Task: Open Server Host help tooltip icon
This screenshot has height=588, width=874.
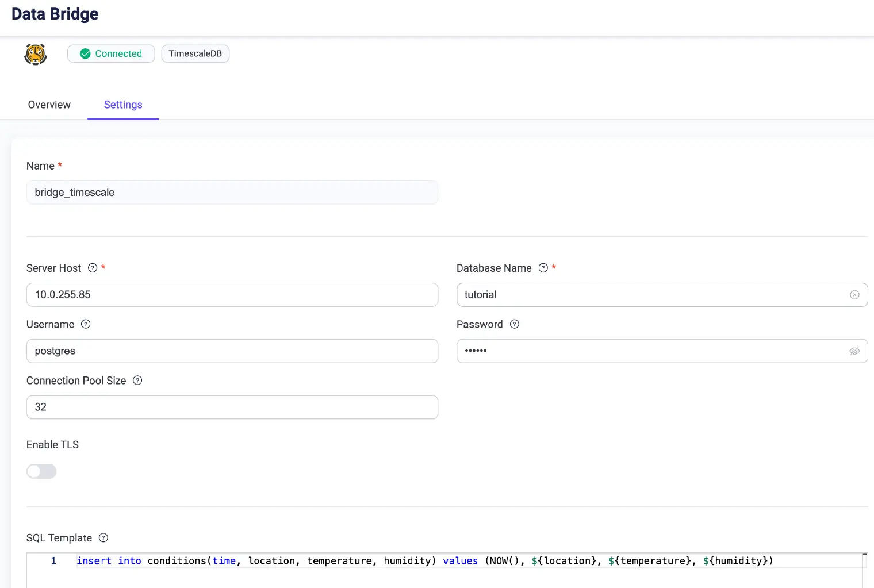Action: tap(93, 268)
